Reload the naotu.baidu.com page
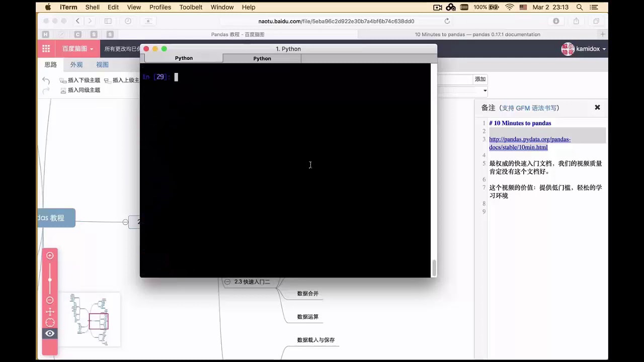Screen dimensions: 644x362 click(x=447, y=21)
